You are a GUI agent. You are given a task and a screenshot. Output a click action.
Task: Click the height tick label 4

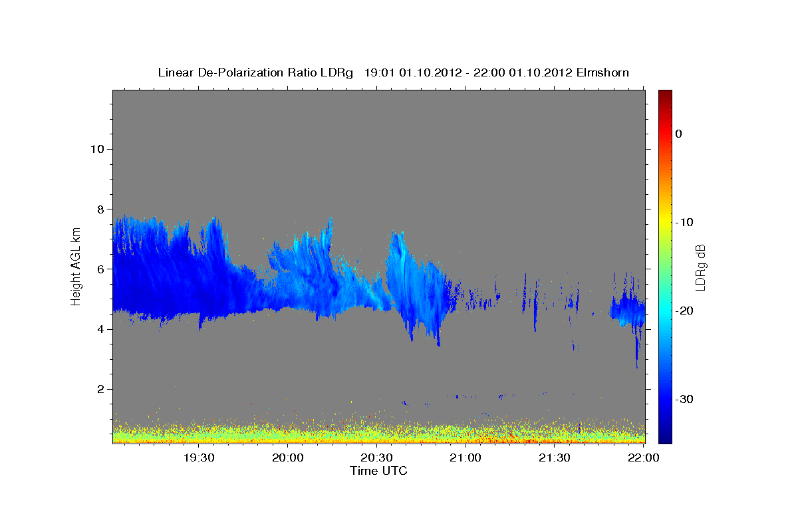point(101,329)
